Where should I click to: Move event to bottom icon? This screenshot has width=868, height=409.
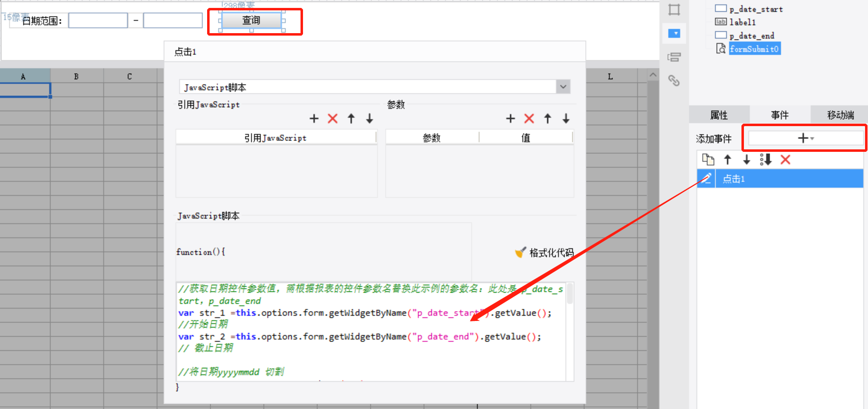[x=766, y=160]
